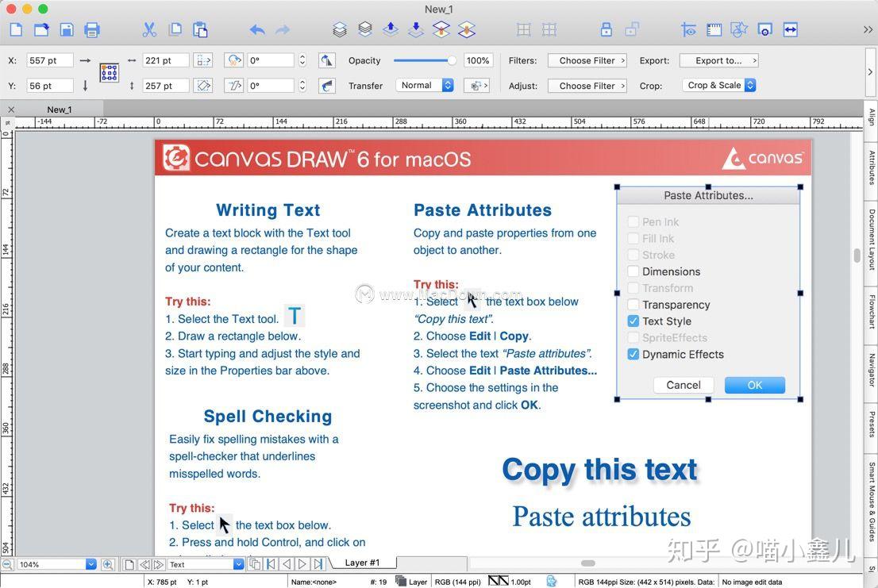Click the blue OK button
The width and height of the screenshot is (878, 588).
click(755, 385)
